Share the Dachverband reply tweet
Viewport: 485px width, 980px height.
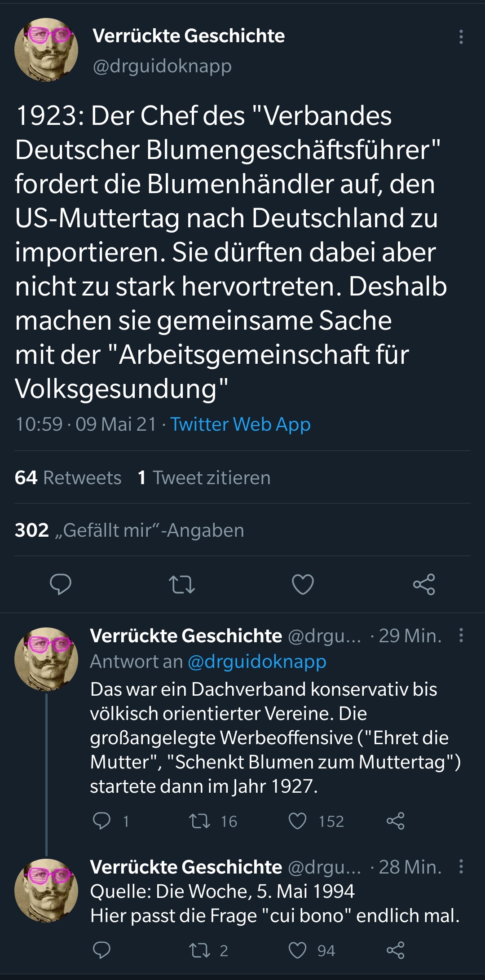[x=395, y=821]
